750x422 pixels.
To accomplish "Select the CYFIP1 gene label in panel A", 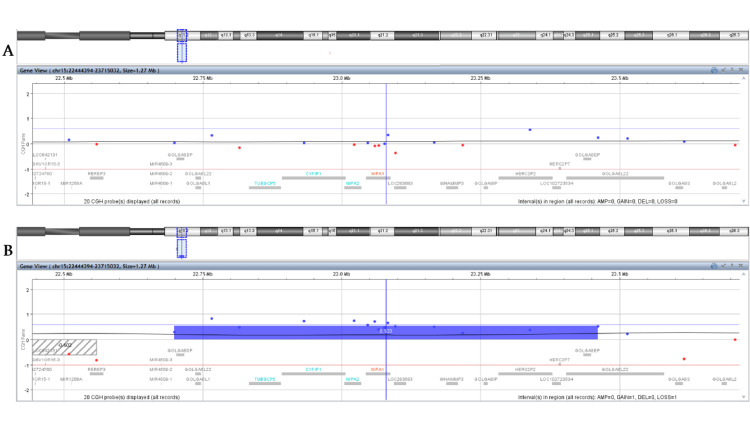I will (314, 174).
